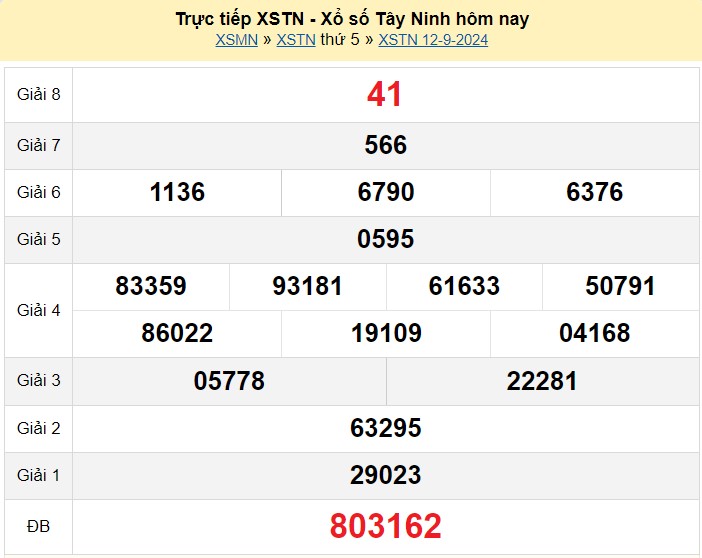Click the heading 'Trực tiếp XSTN'
Screen dimensions: 702x558
pyautogui.click(x=240, y=19)
